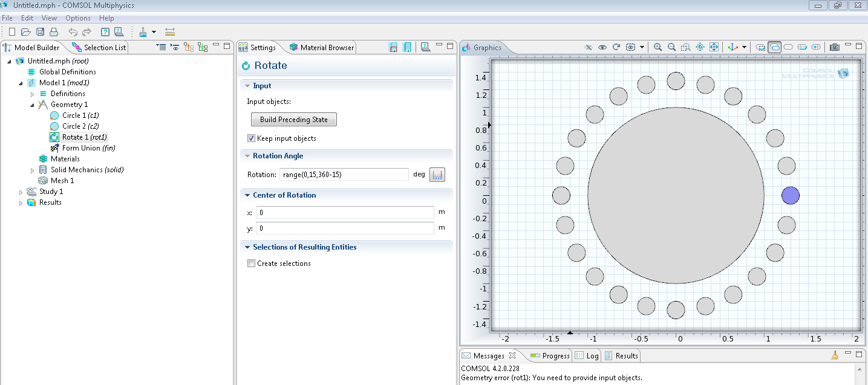Open the broom icon dropdown arrow in main toolbar
868x385 pixels.
[154, 32]
